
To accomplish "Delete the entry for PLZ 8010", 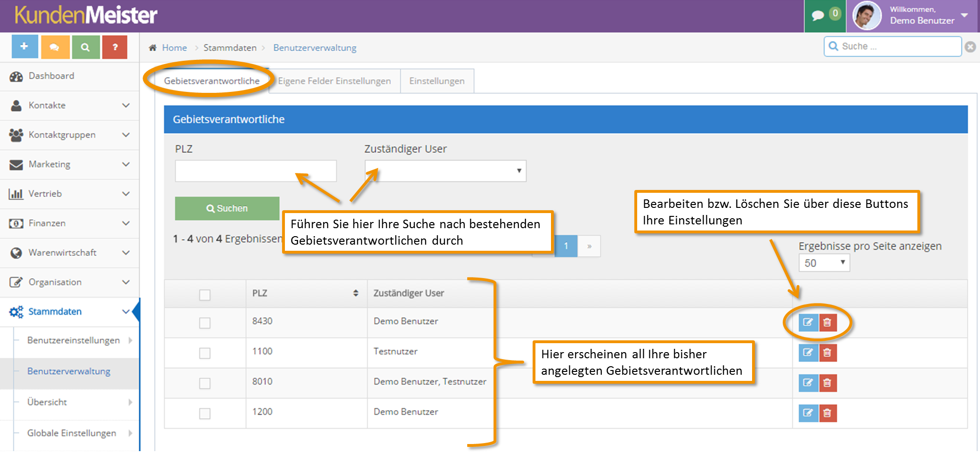I will (827, 383).
